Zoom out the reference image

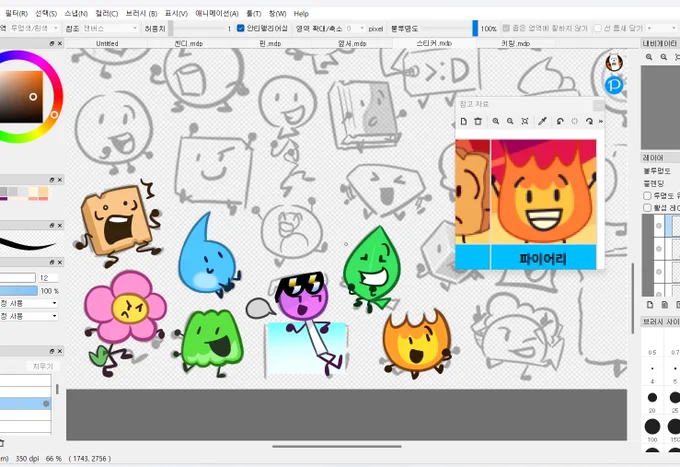coord(510,121)
